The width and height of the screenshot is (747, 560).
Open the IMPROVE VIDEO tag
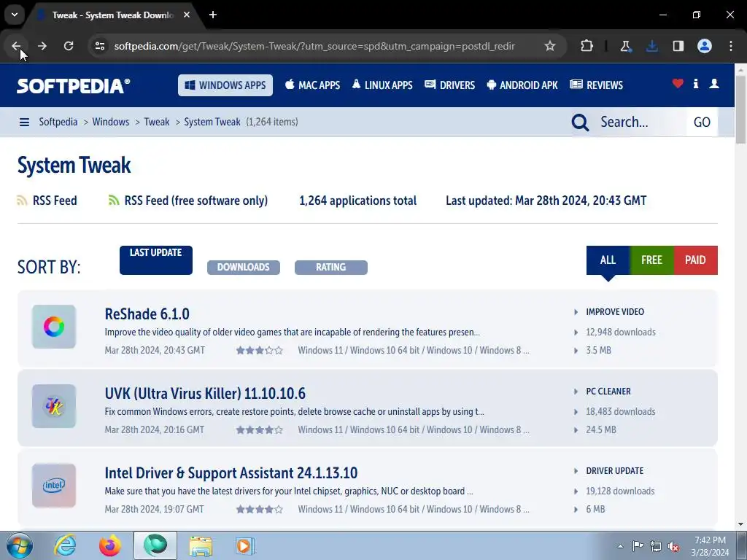614,312
